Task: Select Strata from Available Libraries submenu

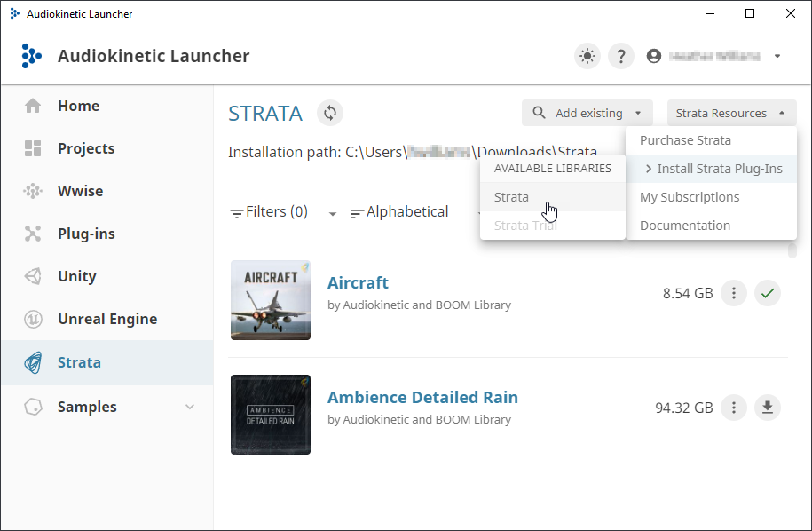Action: [x=511, y=197]
